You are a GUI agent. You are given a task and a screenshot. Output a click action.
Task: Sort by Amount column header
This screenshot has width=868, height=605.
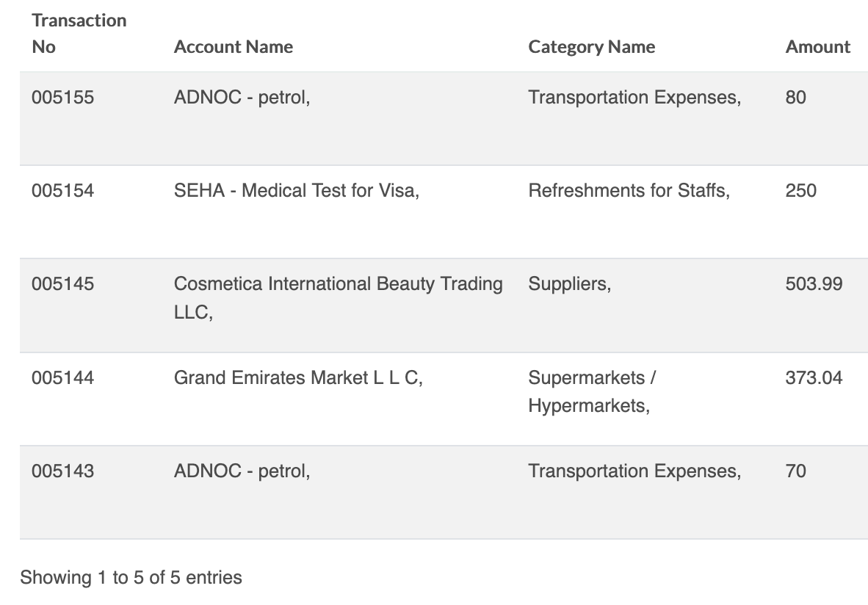(817, 47)
